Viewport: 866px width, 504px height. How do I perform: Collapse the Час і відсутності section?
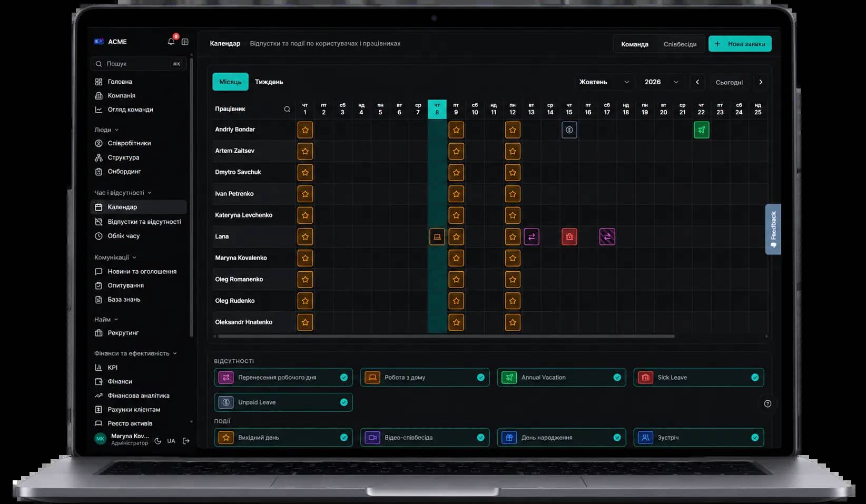[123, 193]
